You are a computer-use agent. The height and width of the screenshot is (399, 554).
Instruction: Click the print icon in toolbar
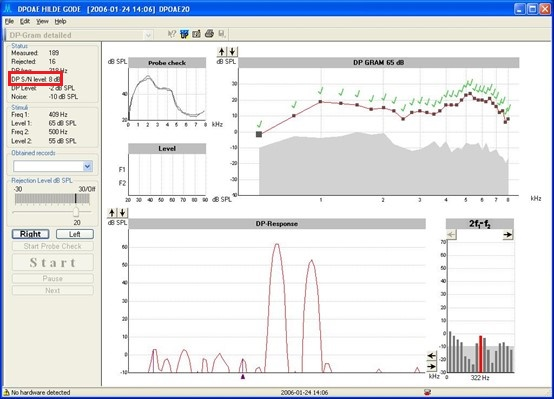(x=209, y=34)
